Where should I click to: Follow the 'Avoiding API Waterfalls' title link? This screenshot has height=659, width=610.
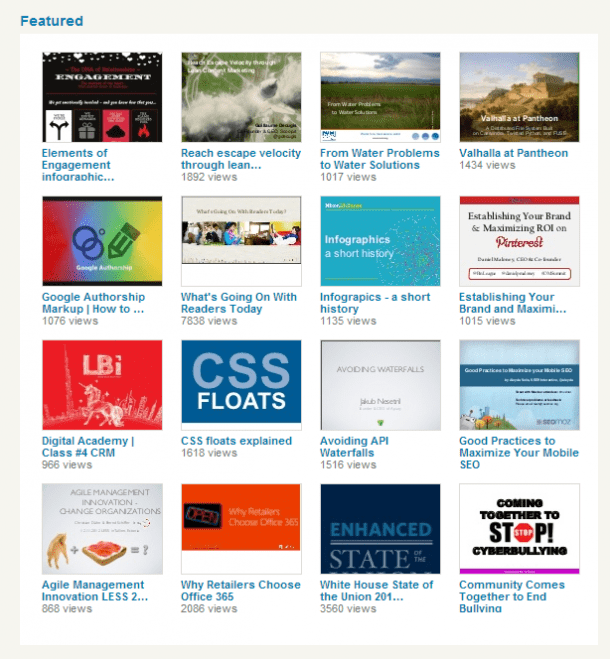coord(361,447)
